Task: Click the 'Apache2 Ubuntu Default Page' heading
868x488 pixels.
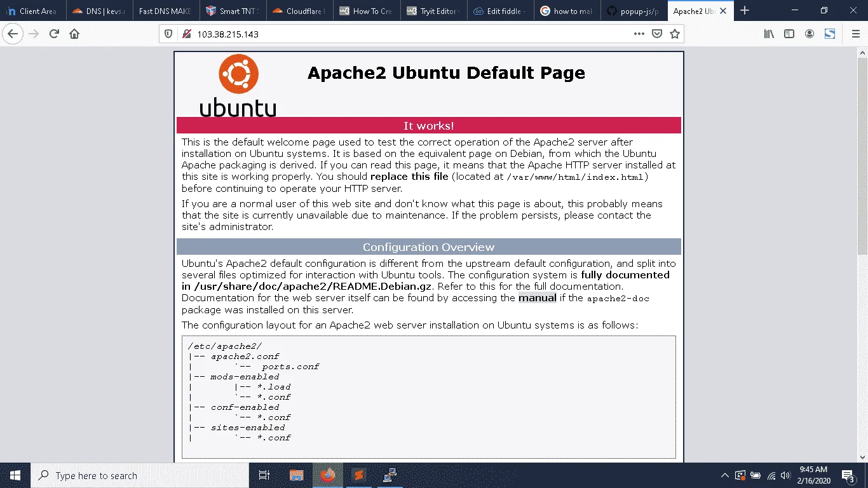Action: [x=446, y=73]
